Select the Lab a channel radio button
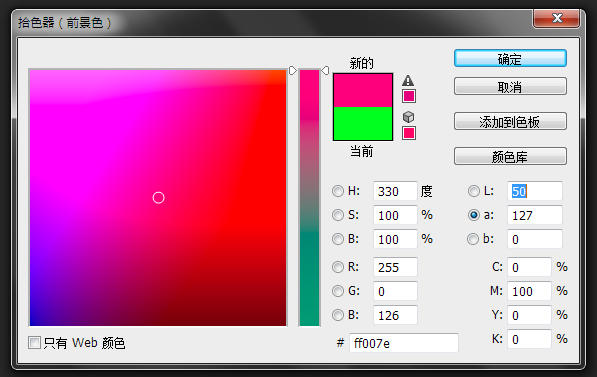This screenshot has width=597, height=377. pyautogui.click(x=474, y=215)
